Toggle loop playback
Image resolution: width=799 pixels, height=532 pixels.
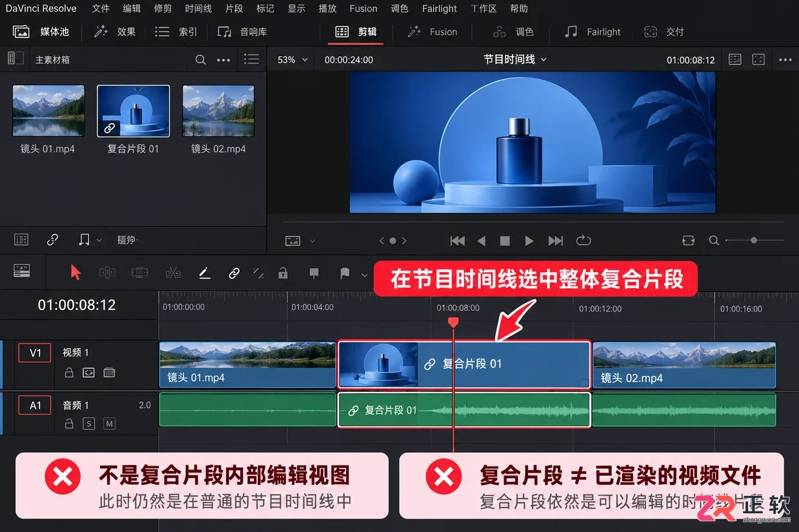tap(583, 241)
